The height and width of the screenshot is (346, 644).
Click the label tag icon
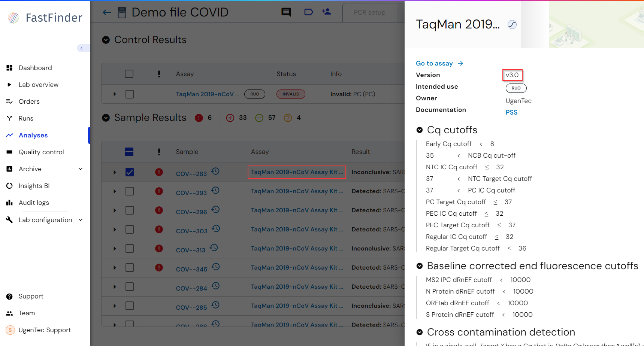click(309, 12)
